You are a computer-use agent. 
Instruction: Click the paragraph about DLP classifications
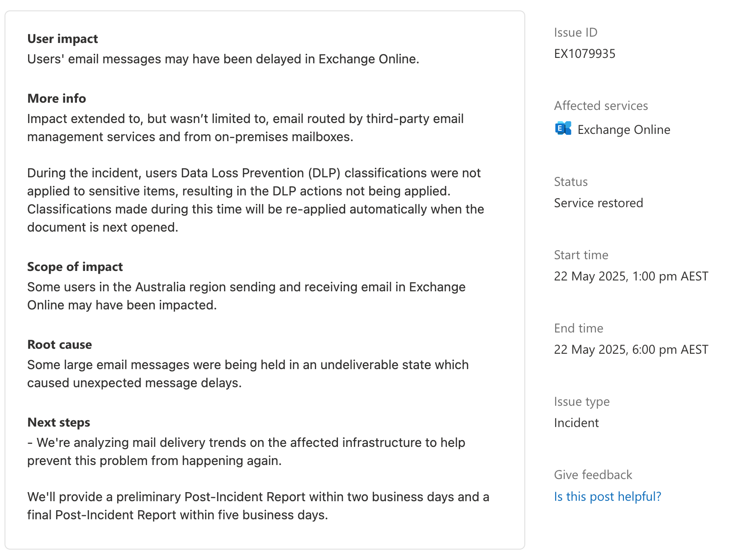point(256,200)
